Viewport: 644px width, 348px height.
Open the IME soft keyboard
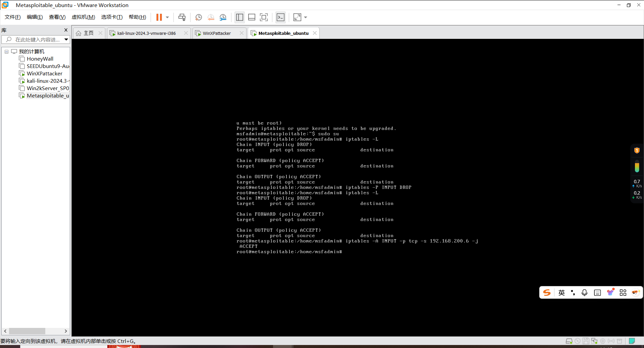click(597, 293)
